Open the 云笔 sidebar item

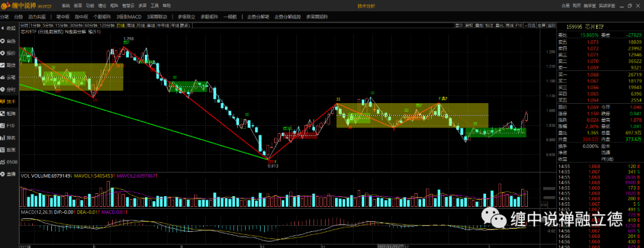(8, 77)
